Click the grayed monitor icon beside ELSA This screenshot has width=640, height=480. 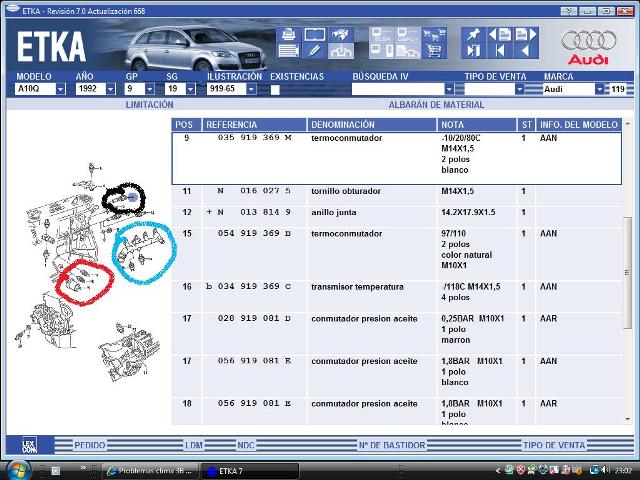[x=408, y=35]
